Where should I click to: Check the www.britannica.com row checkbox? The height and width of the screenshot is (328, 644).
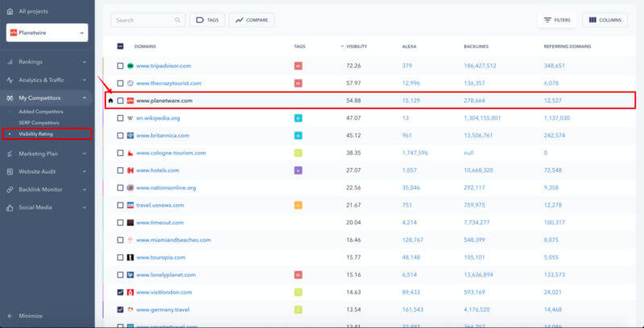tap(120, 135)
